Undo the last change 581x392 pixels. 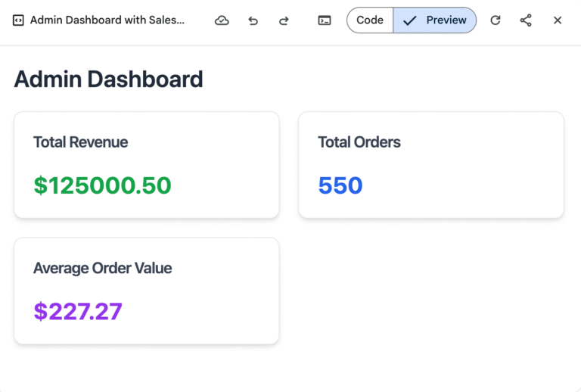tap(253, 20)
